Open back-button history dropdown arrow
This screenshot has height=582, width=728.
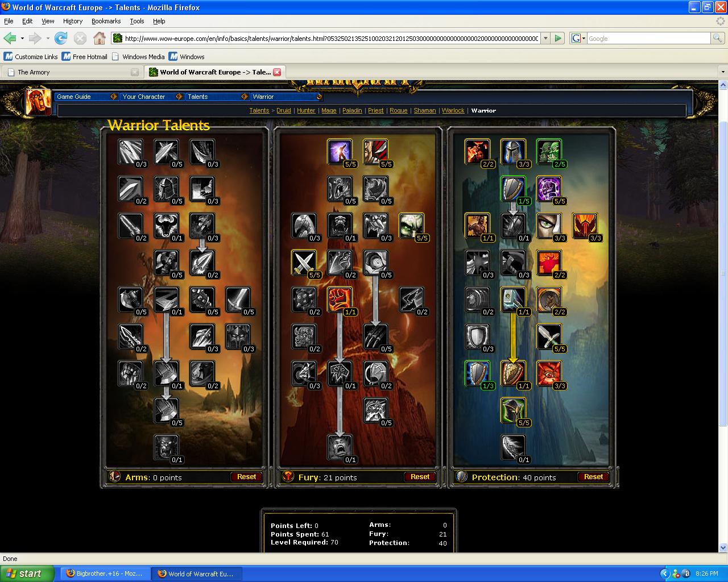click(22, 38)
